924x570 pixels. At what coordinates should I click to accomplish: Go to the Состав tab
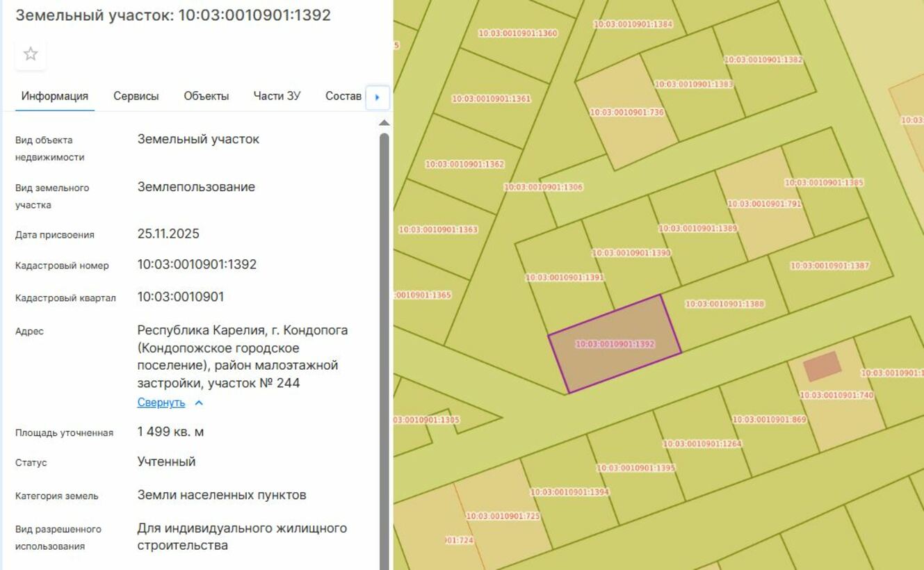pyautogui.click(x=343, y=96)
